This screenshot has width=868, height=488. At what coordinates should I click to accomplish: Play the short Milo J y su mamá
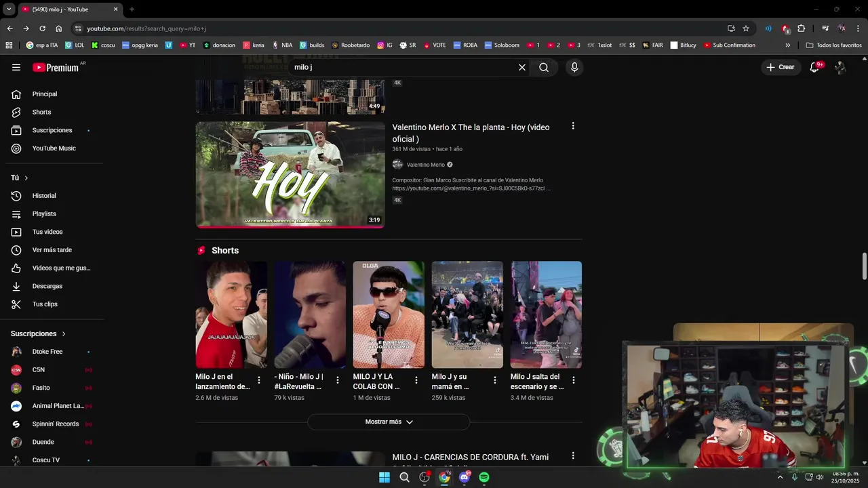coord(467,314)
